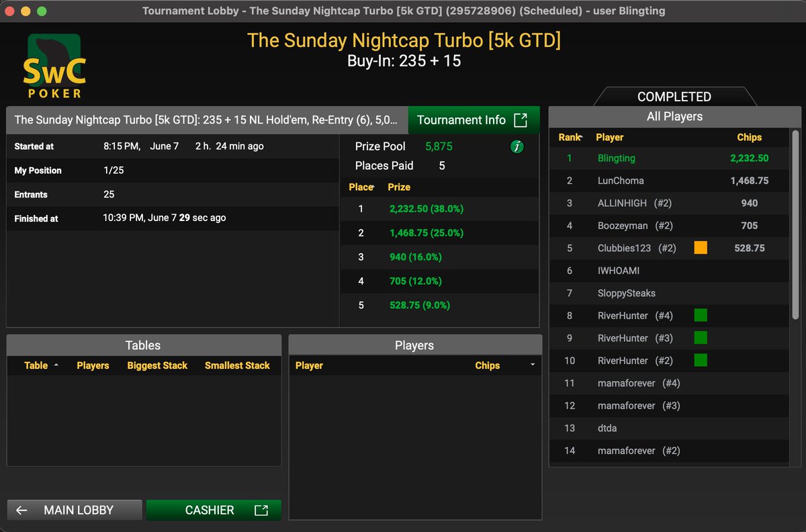Select mamaforever (#2) player row
The height and width of the screenshot is (532, 806).
click(669, 451)
